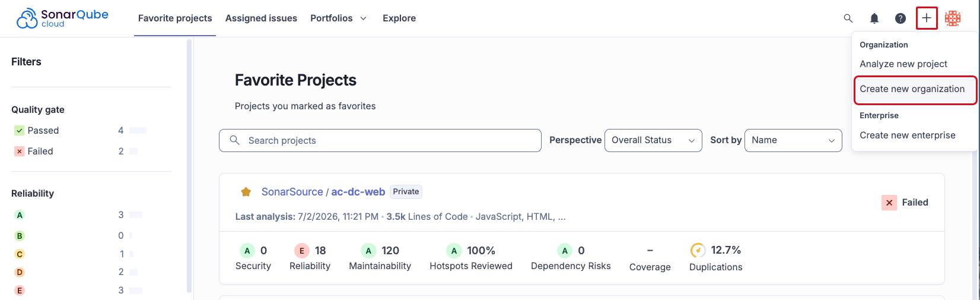980x300 pixels.
Task: Click the 120 Maintainability issues value
Action: tap(390, 251)
